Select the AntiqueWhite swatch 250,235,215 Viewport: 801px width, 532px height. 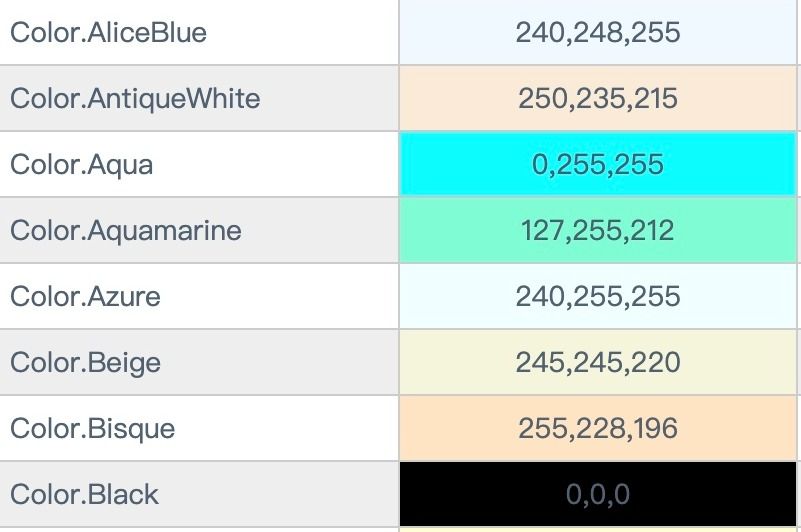[x=598, y=98]
